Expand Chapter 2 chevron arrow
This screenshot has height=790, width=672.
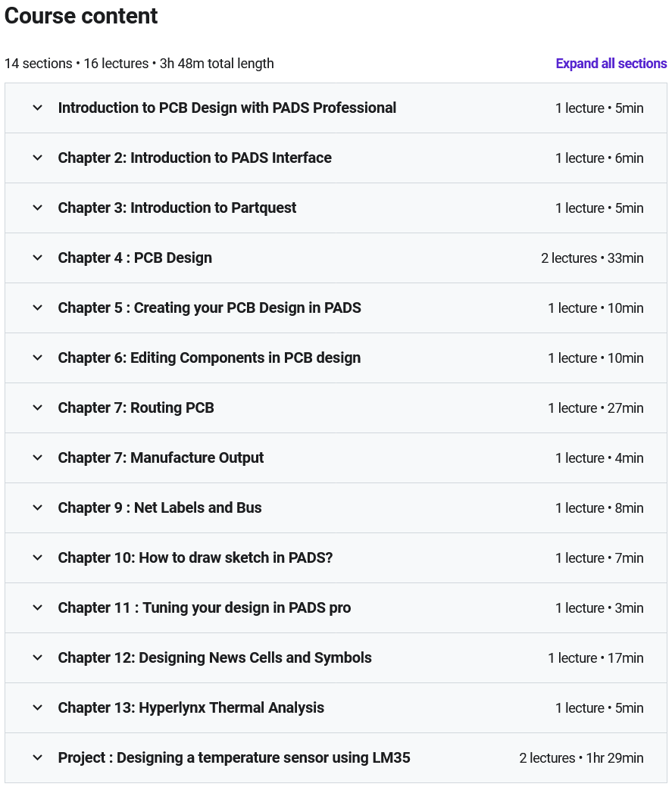(x=38, y=158)
